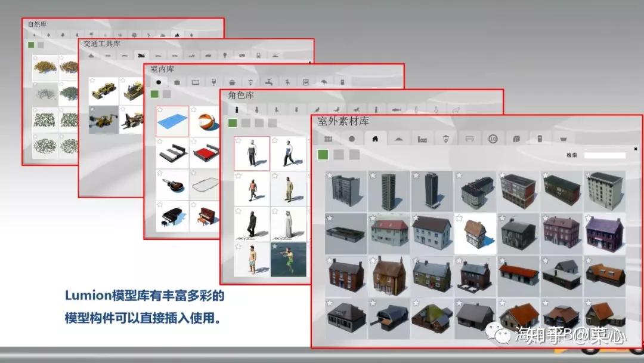Screen dimensions: 644x363
Task: Select the green color swatch in 室外素材库
Action: point(323,155)
